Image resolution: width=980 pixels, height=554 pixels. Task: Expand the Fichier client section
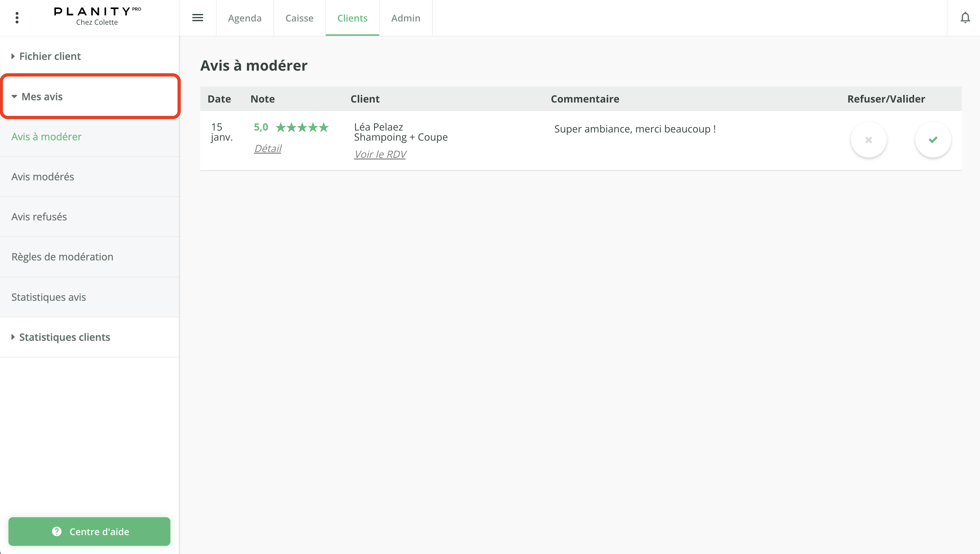click(50, 56)
